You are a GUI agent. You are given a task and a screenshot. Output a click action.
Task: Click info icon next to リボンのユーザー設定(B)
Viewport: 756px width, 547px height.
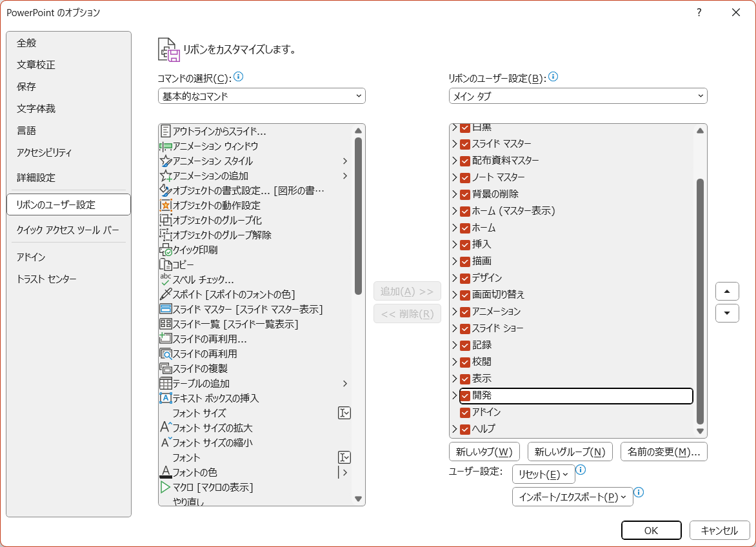pos(553,77)
